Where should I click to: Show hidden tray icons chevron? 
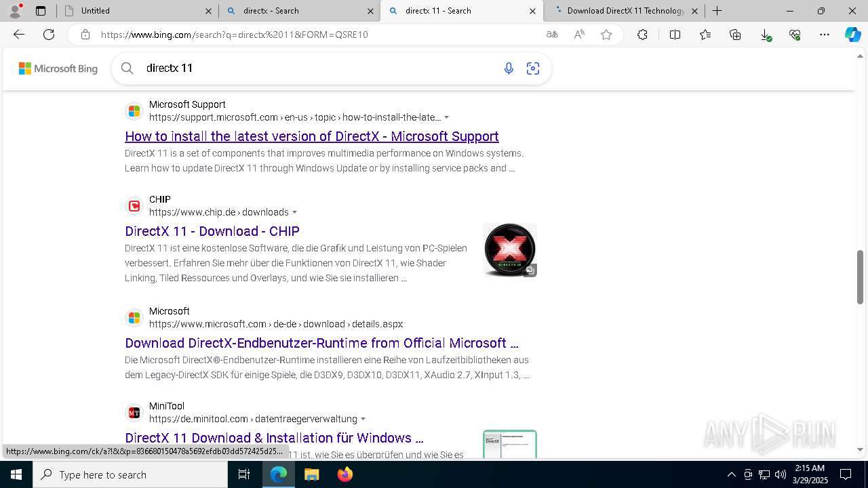(731, 474)
